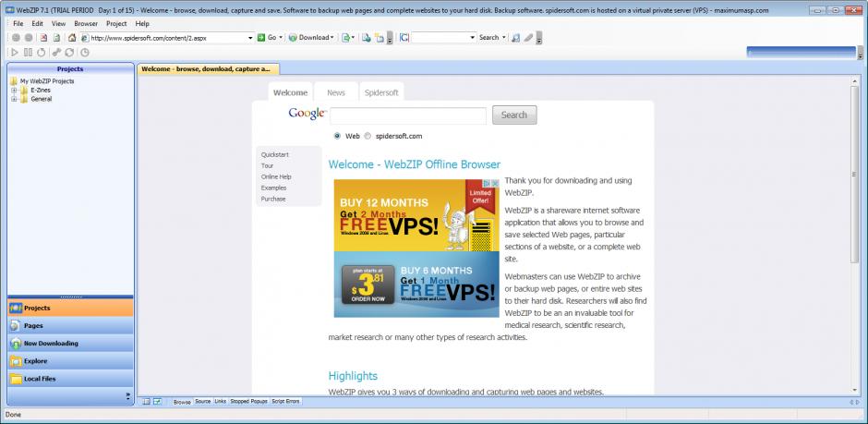Open the Quickstart link
This screenshot has width=868, height=424.
(x=275, y=154)
